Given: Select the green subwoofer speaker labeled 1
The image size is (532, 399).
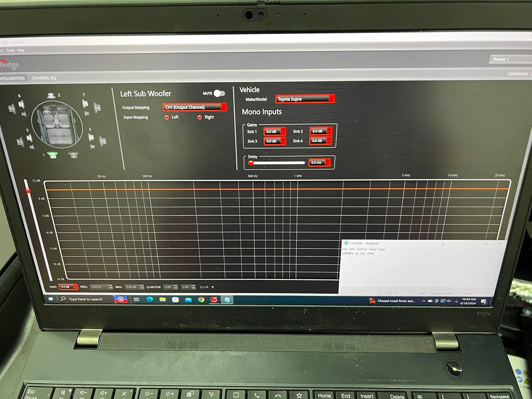Looking at the screenshot, I should tap(52, 155).
